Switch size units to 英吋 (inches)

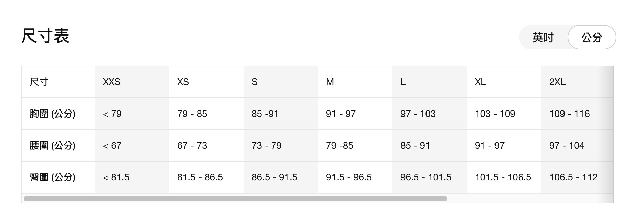[543, 38]
